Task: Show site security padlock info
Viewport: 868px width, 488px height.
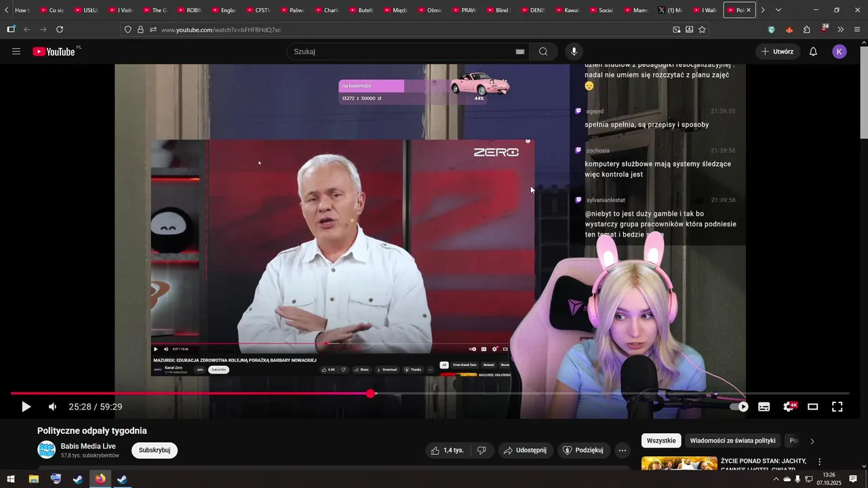Action: [x=140, y=30]
